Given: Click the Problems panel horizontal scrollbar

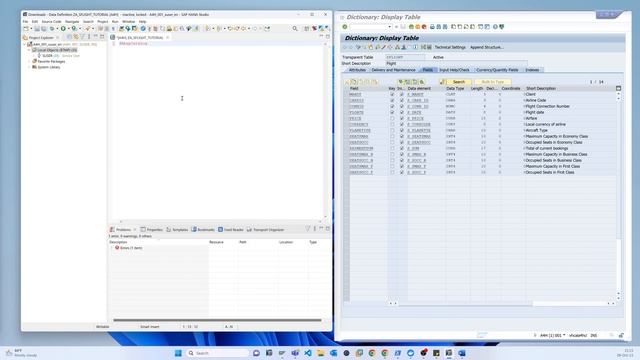Looking at the screenshot, I should coord(217,320).
